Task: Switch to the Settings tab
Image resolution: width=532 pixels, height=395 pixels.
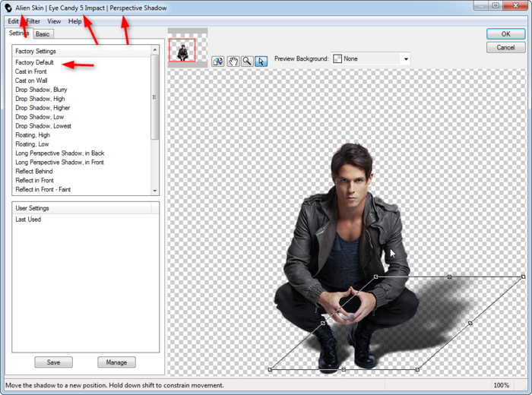Action: click(x=19, y=33)
